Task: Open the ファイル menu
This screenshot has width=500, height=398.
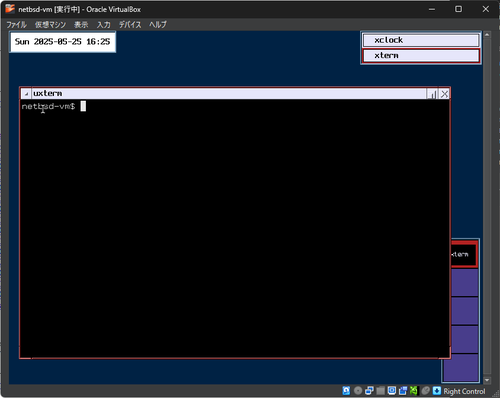Action: (x=16, y=25)
